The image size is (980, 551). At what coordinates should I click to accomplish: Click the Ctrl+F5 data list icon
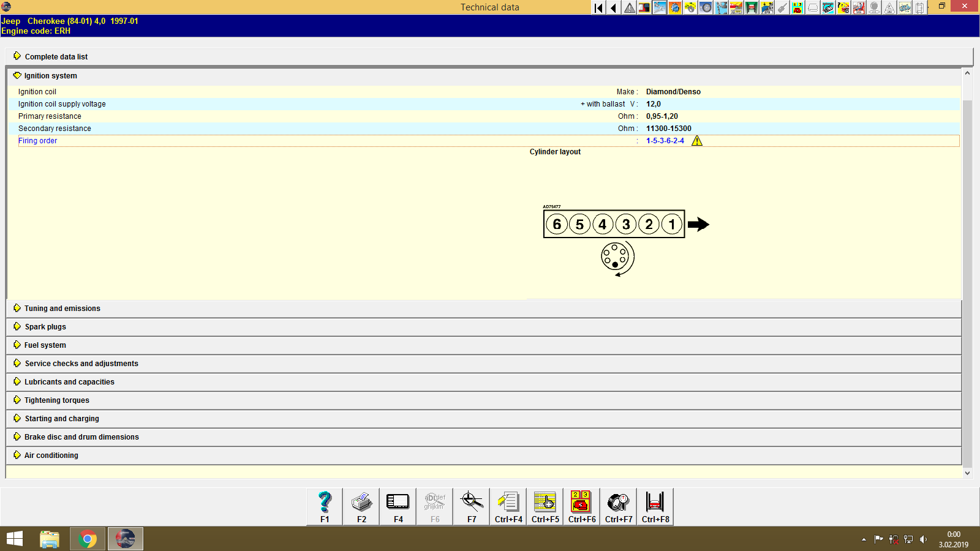coord(545,502)
